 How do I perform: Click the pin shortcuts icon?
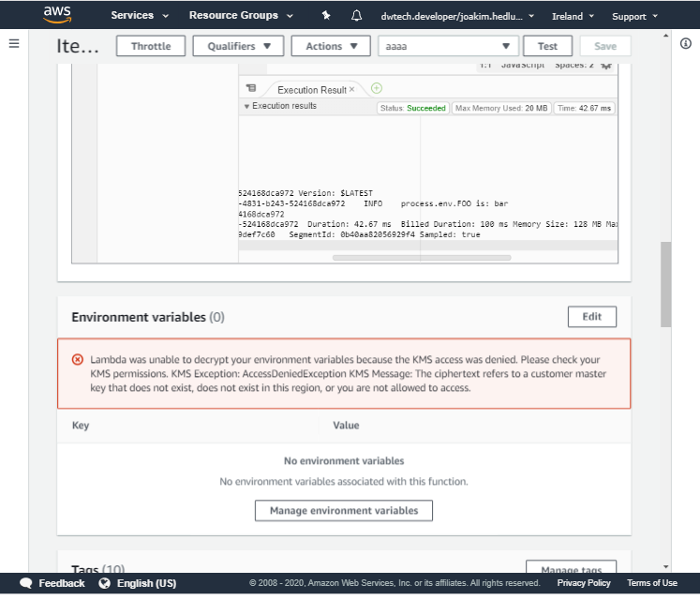[x=326, y=16]
